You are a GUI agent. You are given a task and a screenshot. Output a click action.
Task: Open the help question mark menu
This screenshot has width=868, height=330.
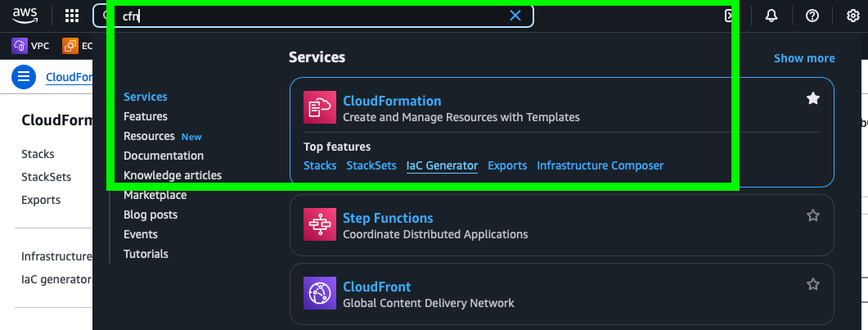click(812, 16)
